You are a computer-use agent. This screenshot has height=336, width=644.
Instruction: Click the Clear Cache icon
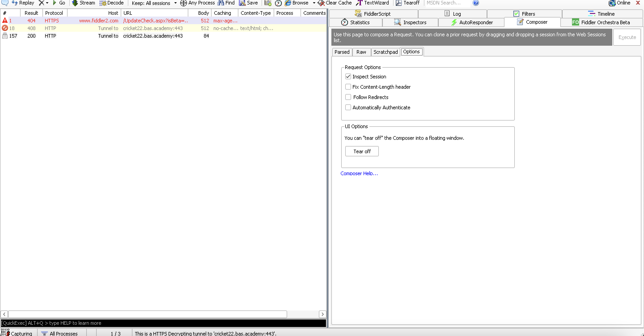pyautogui.click(x=321, y=3)
